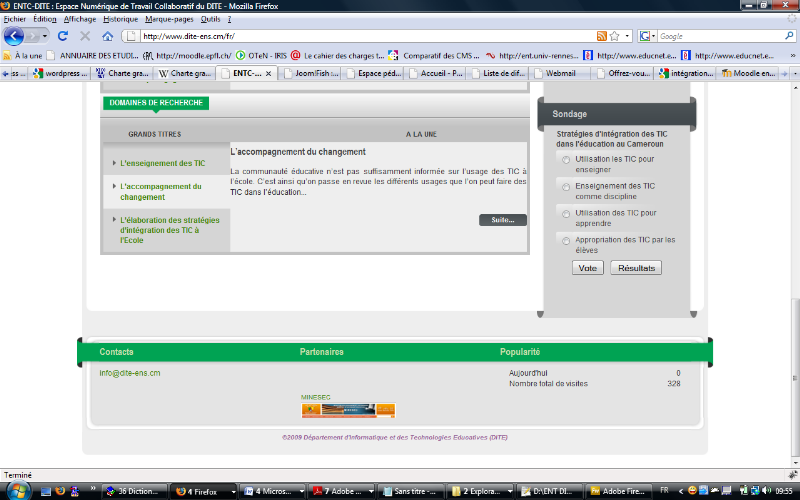Expand the quick launch overflow chevron
This screenshot has height=500, width=800.
pos(92,488)
